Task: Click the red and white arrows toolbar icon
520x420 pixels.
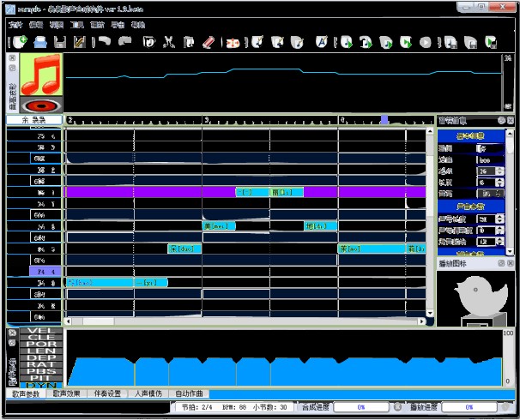Action: 233,43
